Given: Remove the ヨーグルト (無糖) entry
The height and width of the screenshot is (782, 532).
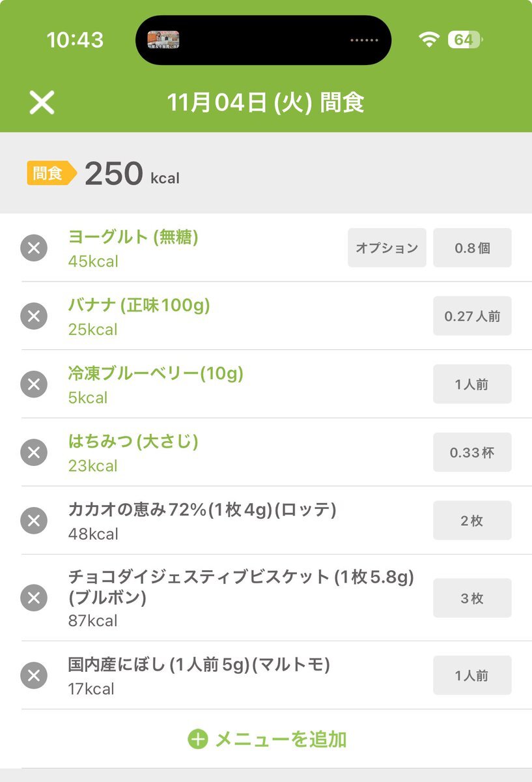Looking at the screenshot, I should 34,248.
